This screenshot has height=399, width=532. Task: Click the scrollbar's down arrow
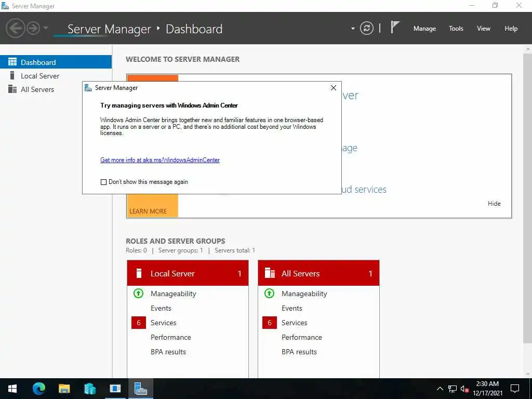[528, 374]
